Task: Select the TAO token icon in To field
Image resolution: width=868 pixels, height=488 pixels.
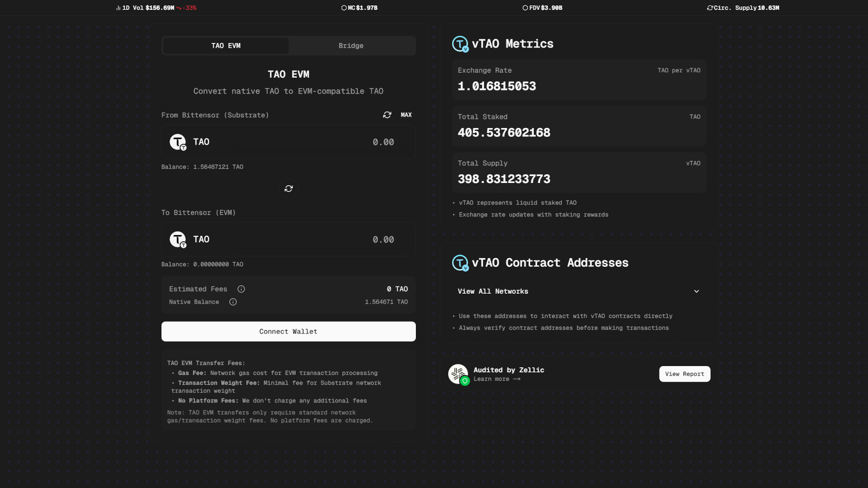Action: coord(177,239)
